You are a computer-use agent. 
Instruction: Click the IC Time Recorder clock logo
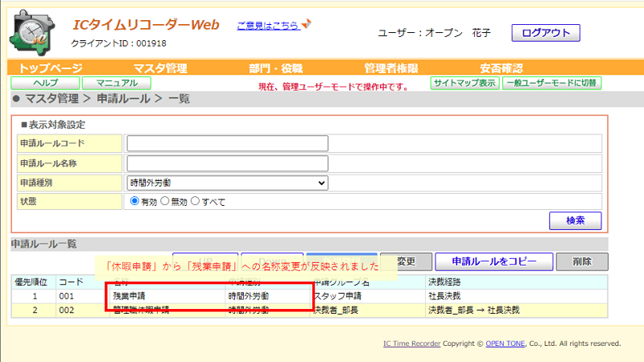(x=32, y=33)
